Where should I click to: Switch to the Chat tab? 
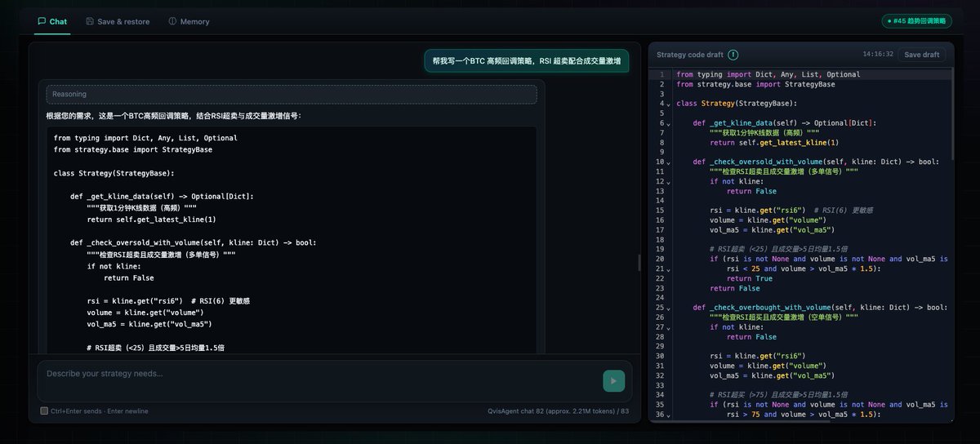52,21
